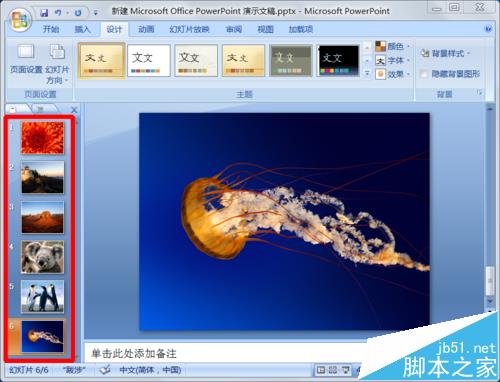
Task: Select slide 5 with the penguins
Action: (x=42, y=296)
